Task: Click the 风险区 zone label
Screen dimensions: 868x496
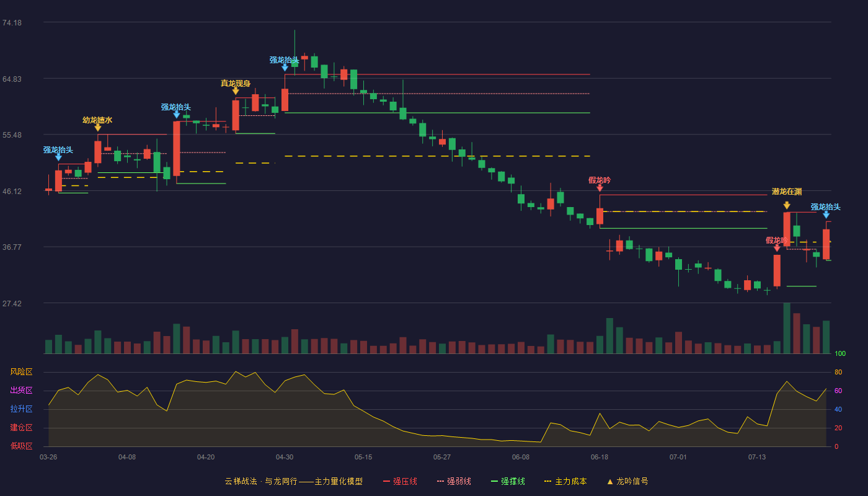Action: point(21,372)
